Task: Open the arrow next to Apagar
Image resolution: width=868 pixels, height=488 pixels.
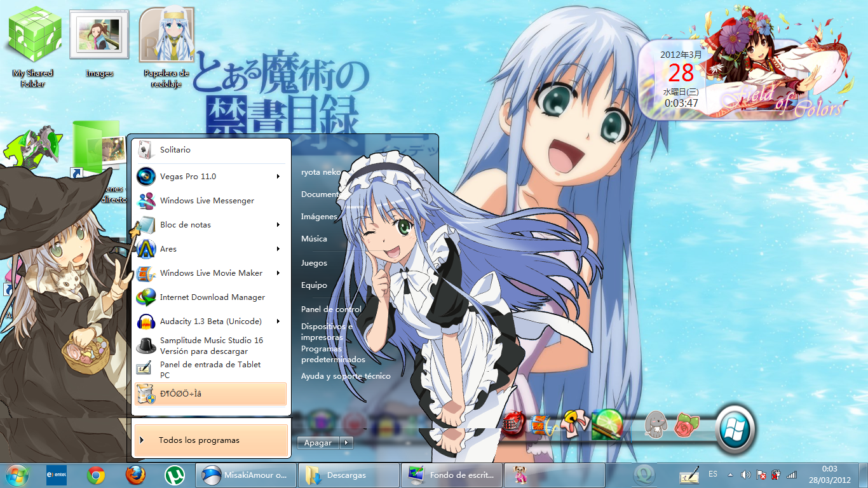Action: 346,443
